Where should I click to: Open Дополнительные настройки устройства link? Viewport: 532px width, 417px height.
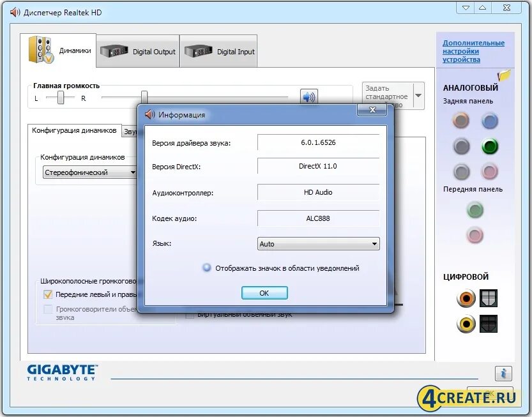tap(473, 51)
